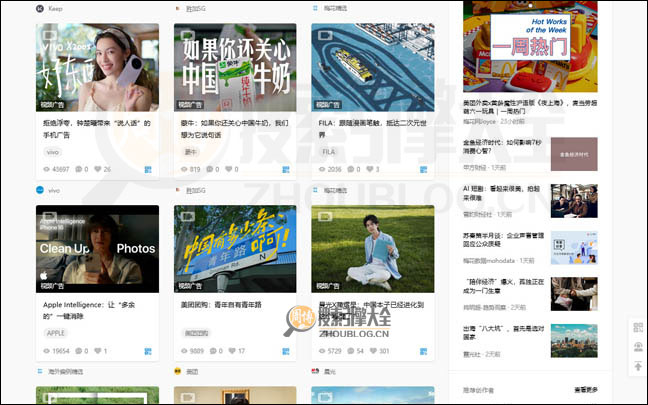Open the Hot Works of the Week banner
The width and height of the screenshot is (648, 405).
[x=530, y=46]
